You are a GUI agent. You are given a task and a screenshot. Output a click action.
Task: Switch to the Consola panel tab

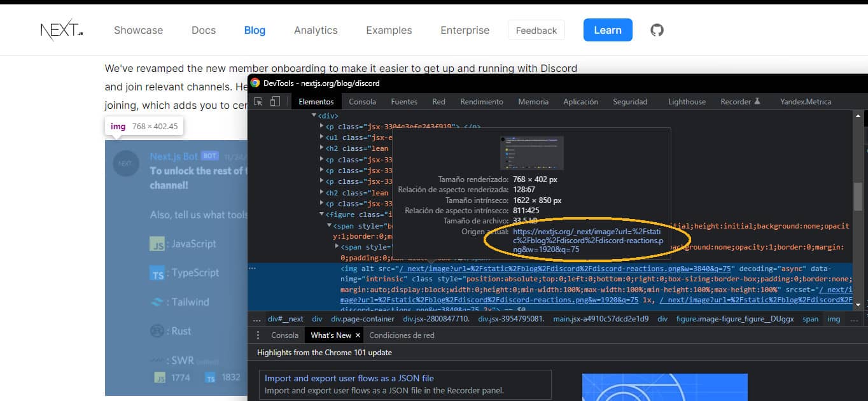362,101
